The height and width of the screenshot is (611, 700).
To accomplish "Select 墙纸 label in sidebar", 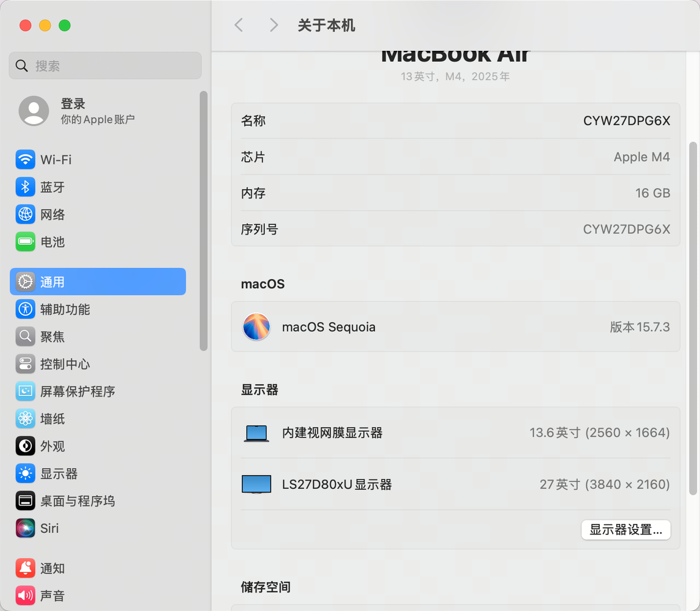I will 52,419.
